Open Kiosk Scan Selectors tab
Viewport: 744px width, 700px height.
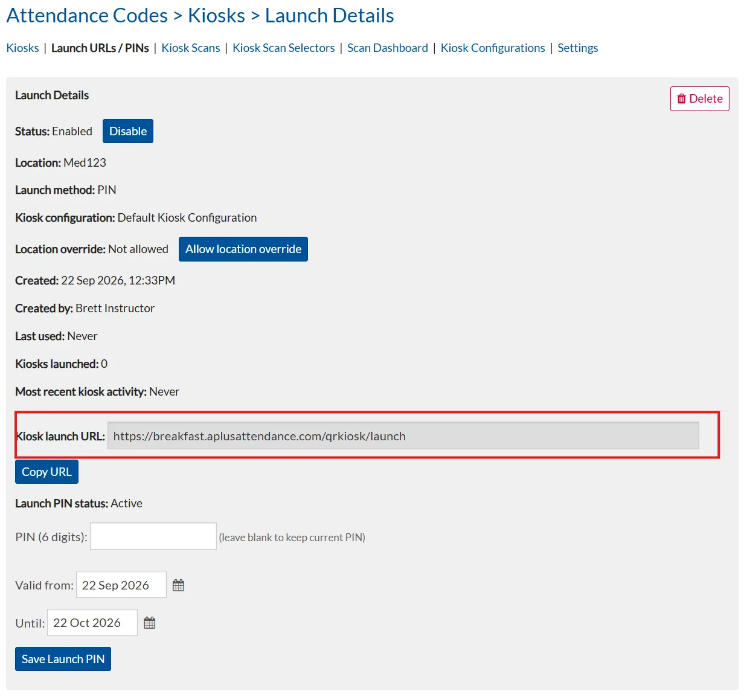point(284,48)
